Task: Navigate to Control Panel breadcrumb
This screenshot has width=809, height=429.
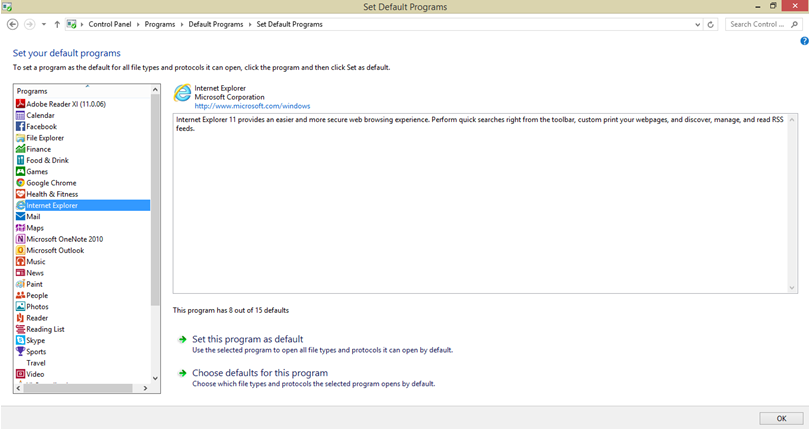Action: [110, 24]
